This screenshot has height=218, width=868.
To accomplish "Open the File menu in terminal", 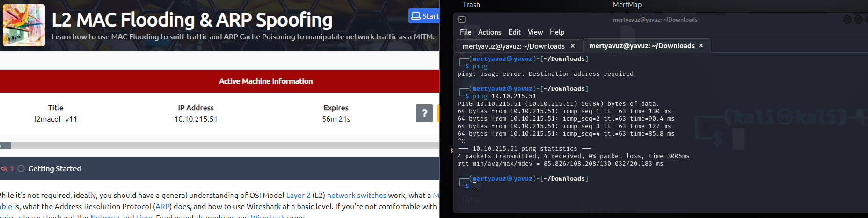I will click(x=466, y=32).
